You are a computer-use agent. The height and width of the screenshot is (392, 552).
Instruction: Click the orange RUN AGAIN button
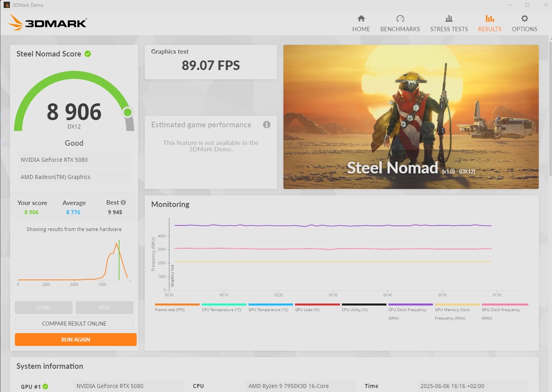pos(76,340)
